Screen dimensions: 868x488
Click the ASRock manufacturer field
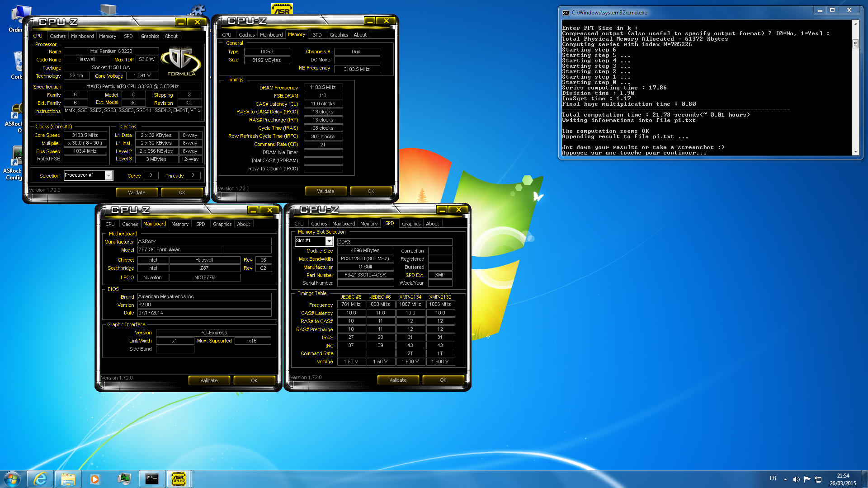tap(204, 242)
